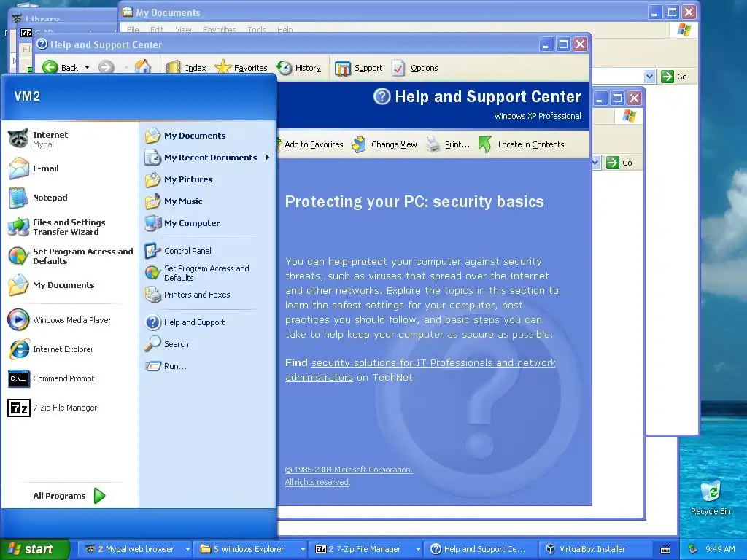The image size is (747, 560).
Task: Open Favorites in Help and Support Center
Action: 241,68
